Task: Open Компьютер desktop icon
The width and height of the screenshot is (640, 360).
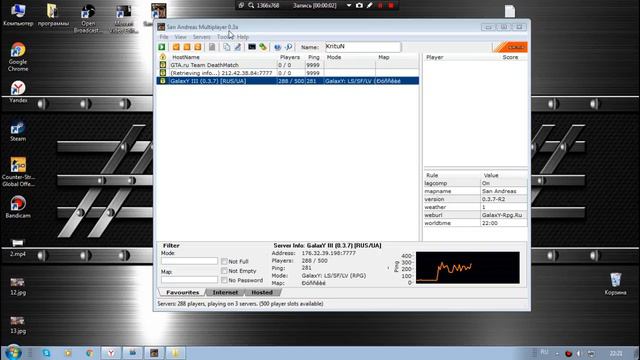Action: [x=18, y=15]
